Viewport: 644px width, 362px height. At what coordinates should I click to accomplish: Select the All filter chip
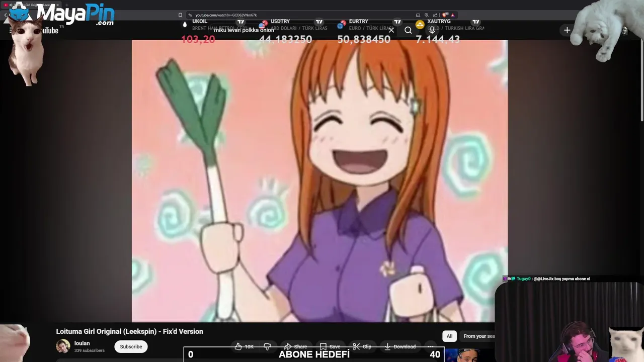449,336
